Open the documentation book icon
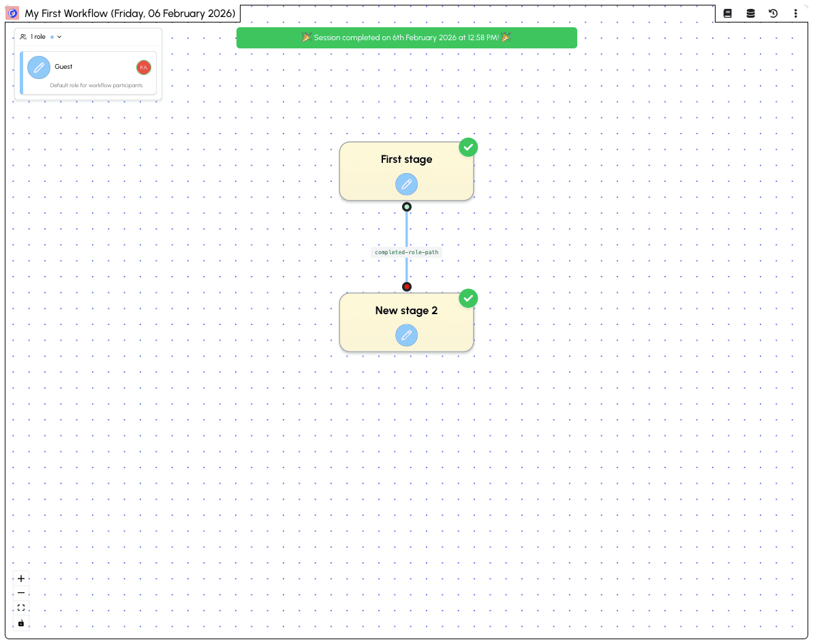Viewport: 813px width, 644px height. [727, 14]
